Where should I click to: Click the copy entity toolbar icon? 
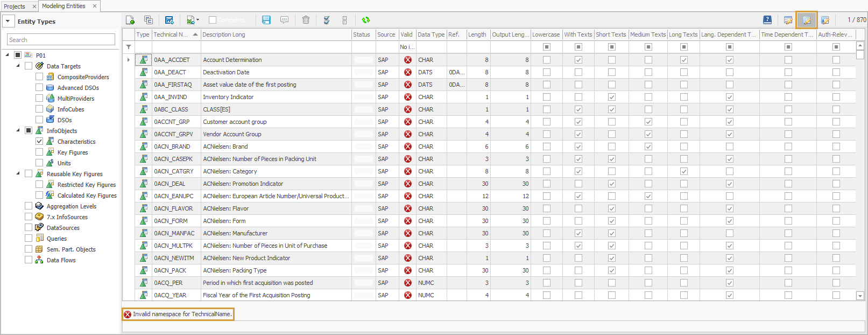pyautogui.click(x=149, y=20)
